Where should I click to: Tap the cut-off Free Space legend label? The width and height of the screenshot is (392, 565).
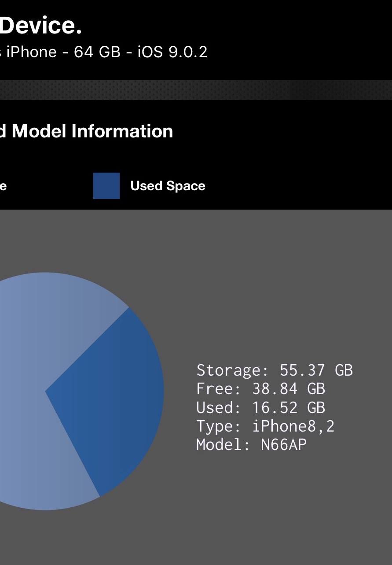[3, 186]
